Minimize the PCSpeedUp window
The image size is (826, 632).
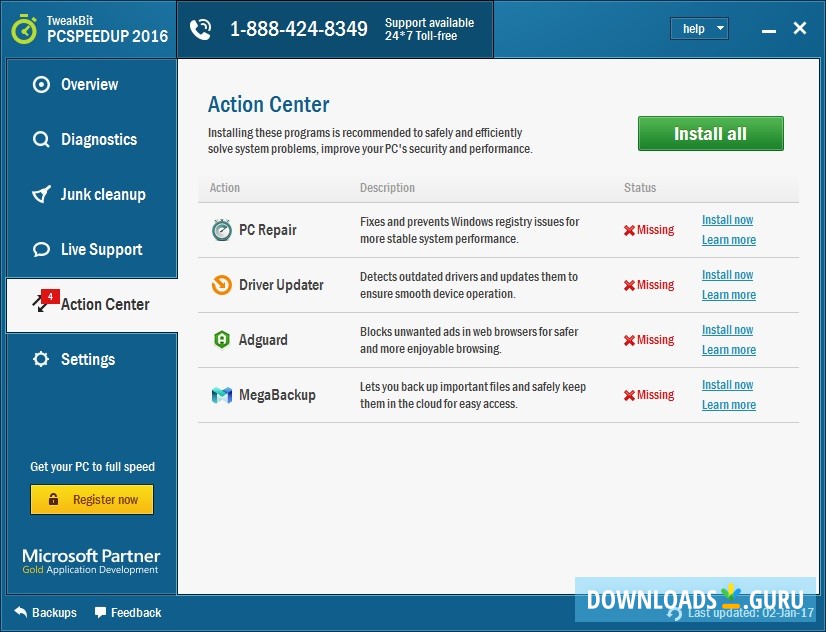pos(769,31)
